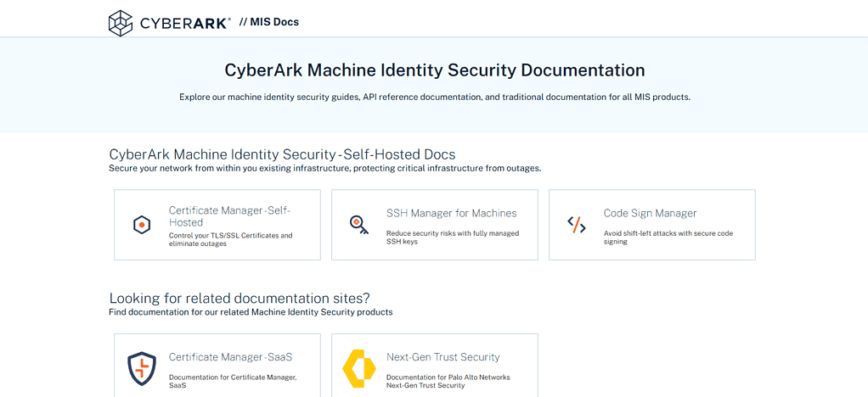Click the main page title heading
The width and height of the screenshot is (868, 397).
coord(435,70)
